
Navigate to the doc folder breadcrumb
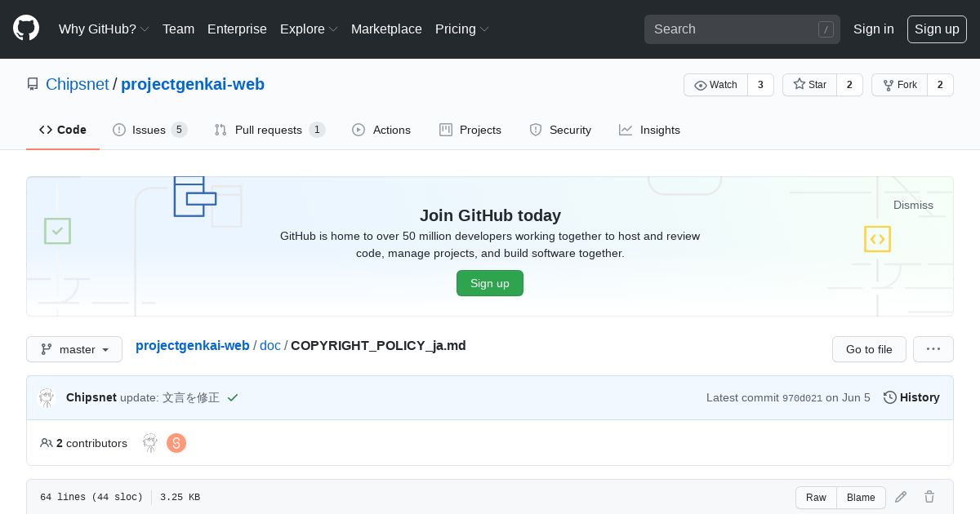[x=270, y=345]
